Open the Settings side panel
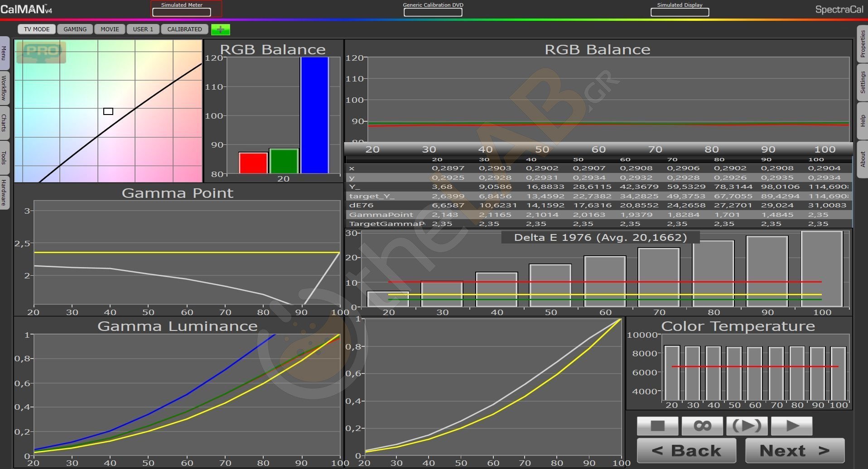The image size is (868, 469). point(862,82)
